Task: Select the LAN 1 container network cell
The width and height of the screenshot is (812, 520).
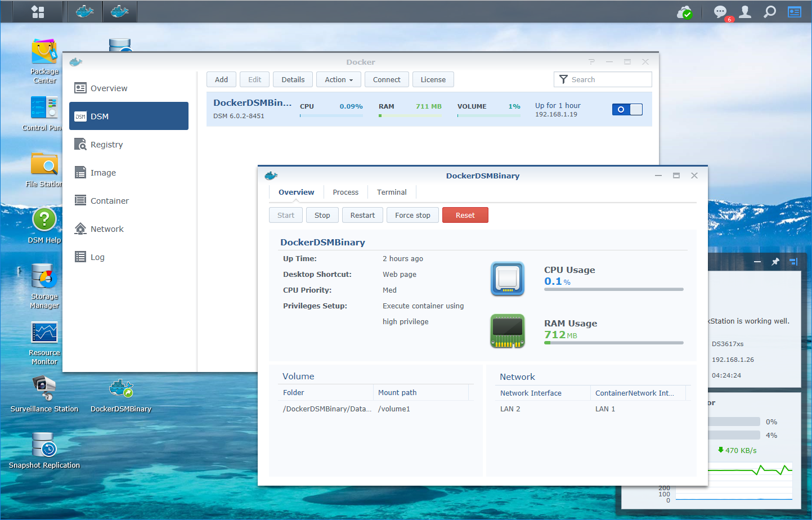Action: (605, 409)
